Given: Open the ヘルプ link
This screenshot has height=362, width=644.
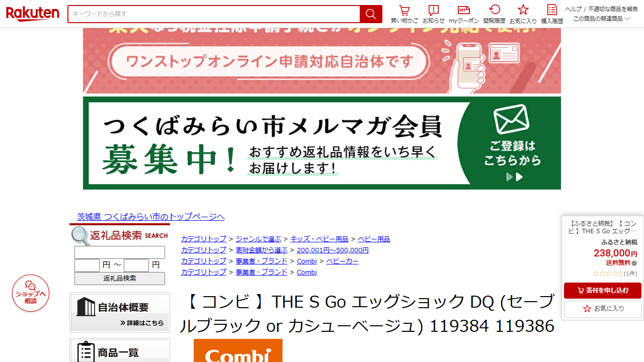Looking at the screenshot, I should pyautogui.click(x=573, y=9).
